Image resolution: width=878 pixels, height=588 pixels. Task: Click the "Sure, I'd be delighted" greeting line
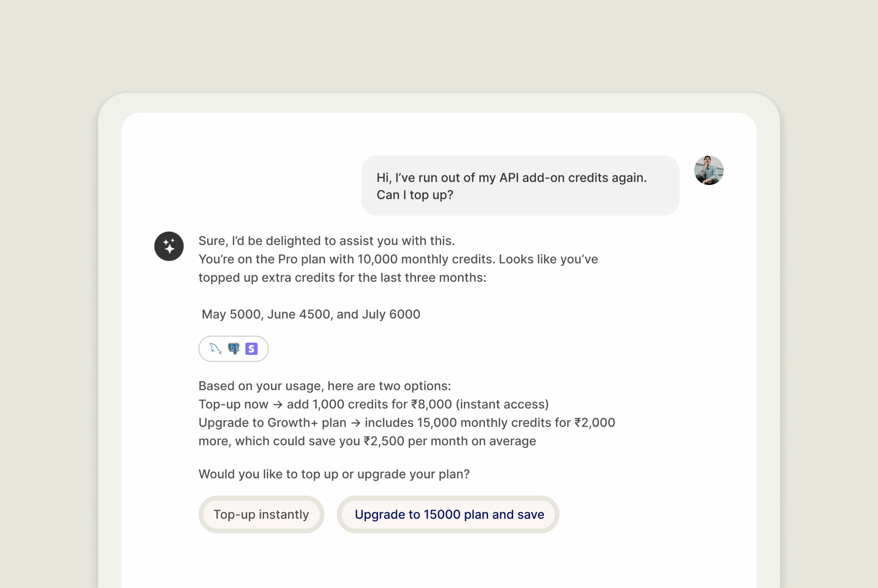click(327, 241)
